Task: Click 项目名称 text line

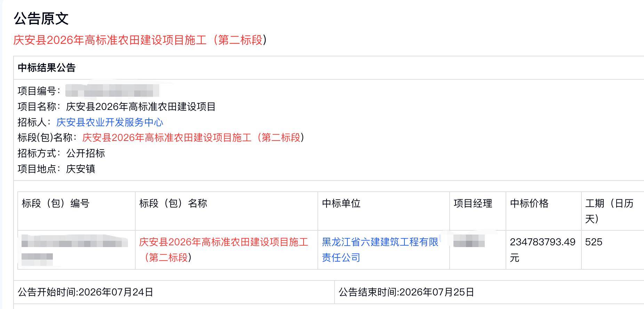Action: click(116, 106)
